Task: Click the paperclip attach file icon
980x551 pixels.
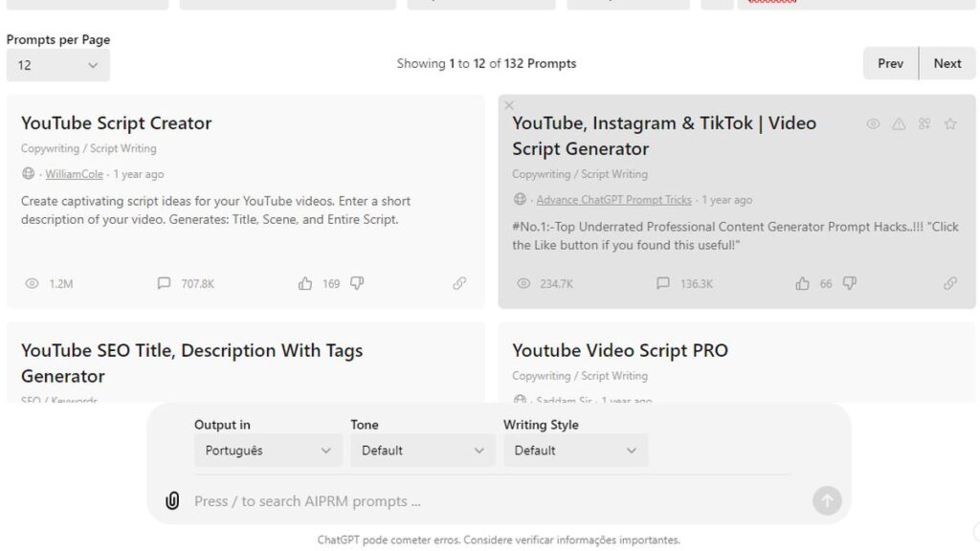Action: (172, 500)
